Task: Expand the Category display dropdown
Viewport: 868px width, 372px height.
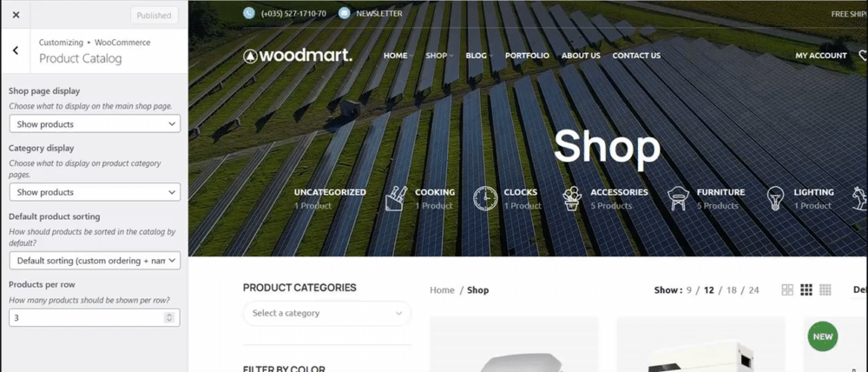Action: click(x=95, y=192)
